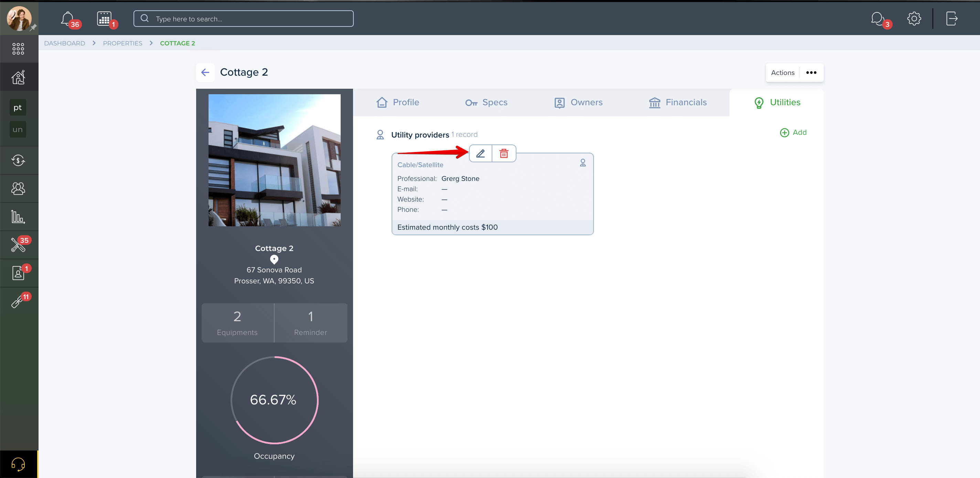The height and width of the screenshot is (478, 980).
Task: Click the 'Utility providers' section heading
Action: [420, 134]
